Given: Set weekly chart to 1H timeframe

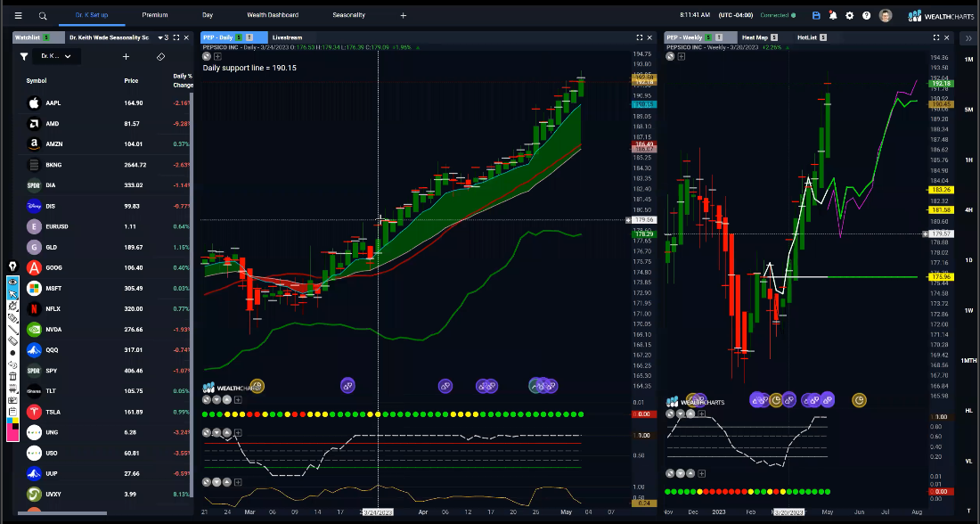Looking at the screenshot, I should point(968,160).
